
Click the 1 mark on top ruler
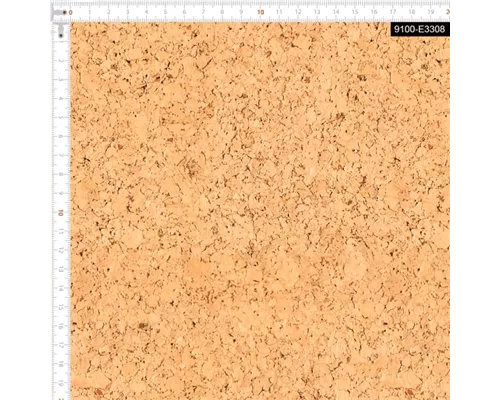point(90,12)
